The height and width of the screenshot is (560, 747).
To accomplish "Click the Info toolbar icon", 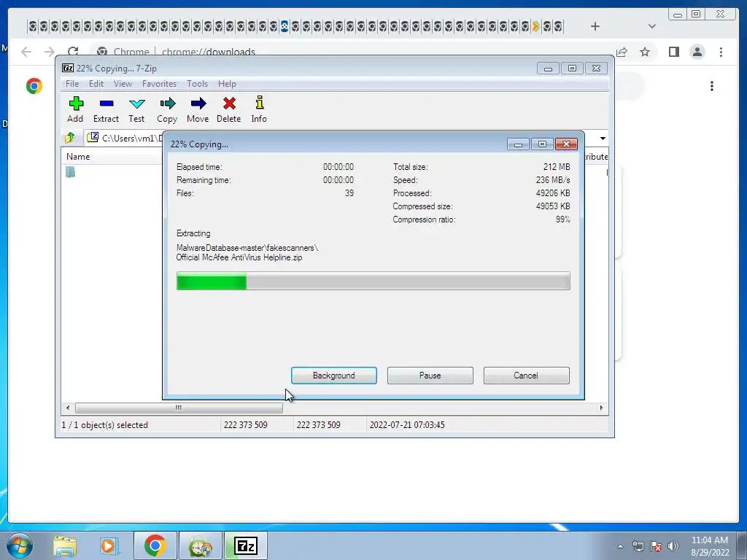I will [x=259, y=109].
